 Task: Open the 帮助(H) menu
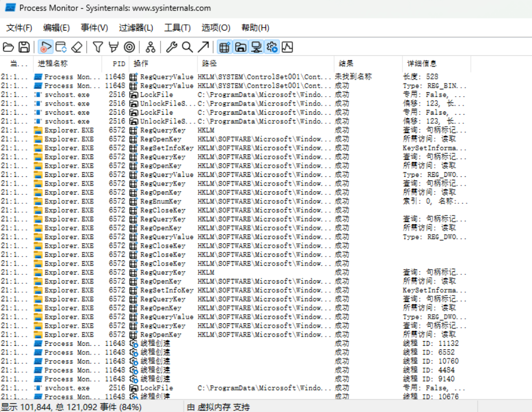tap(255, 28)
